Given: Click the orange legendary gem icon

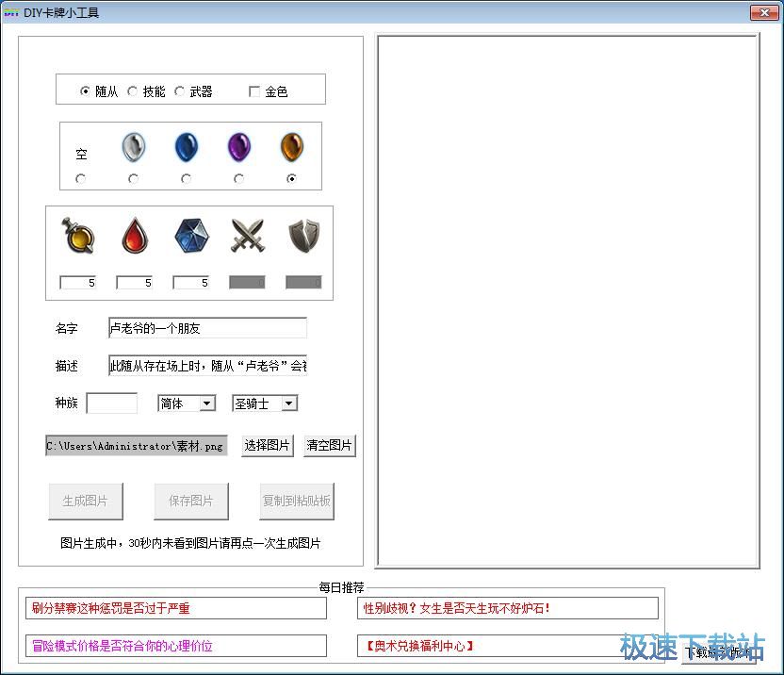Looking at the screenshot, I should [292, 148].
